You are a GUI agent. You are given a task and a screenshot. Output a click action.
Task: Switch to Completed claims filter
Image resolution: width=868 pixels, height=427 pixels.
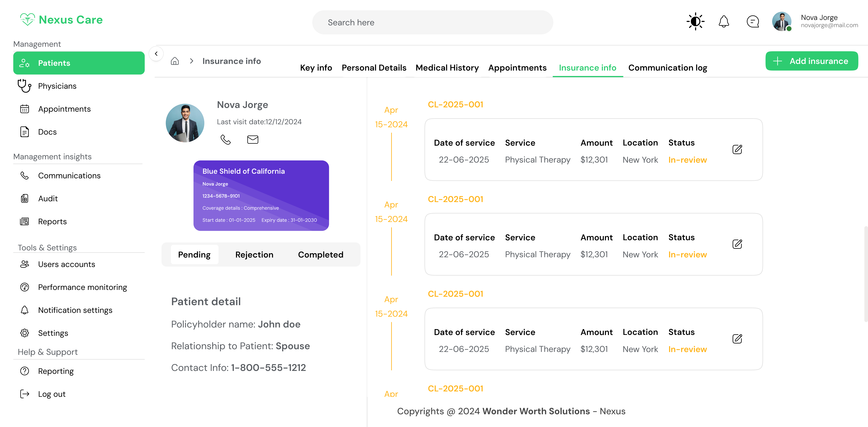pos(320,255)
